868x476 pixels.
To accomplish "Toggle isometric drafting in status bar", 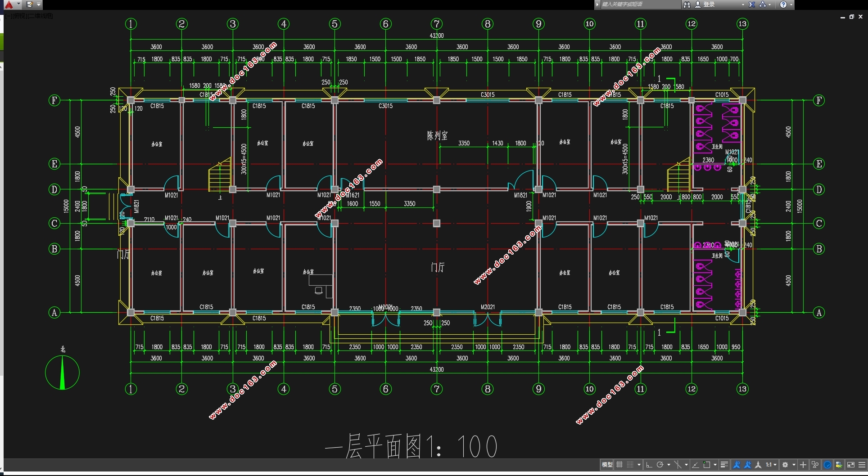I will (678, 465).
